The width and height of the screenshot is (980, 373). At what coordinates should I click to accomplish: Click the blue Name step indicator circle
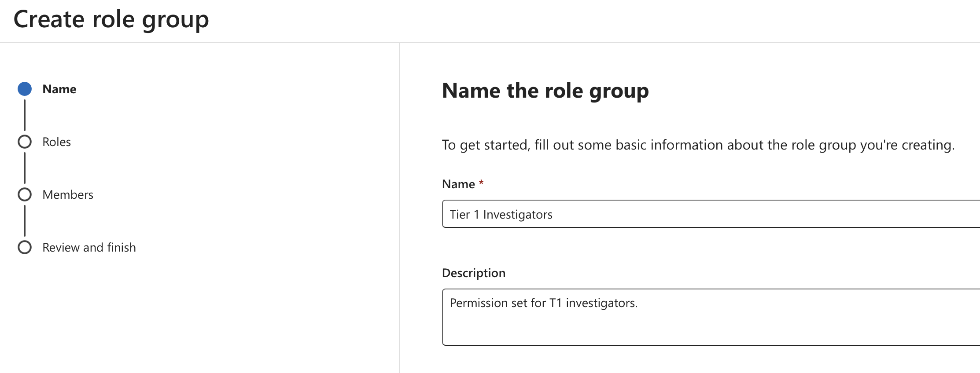point(25,89)
